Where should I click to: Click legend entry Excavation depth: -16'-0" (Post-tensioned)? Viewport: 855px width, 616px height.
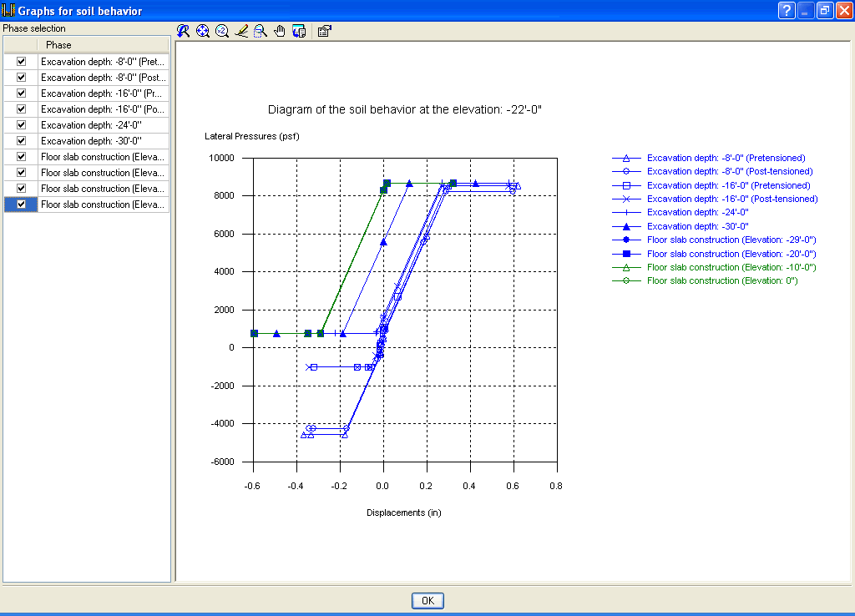pos(732,199)
